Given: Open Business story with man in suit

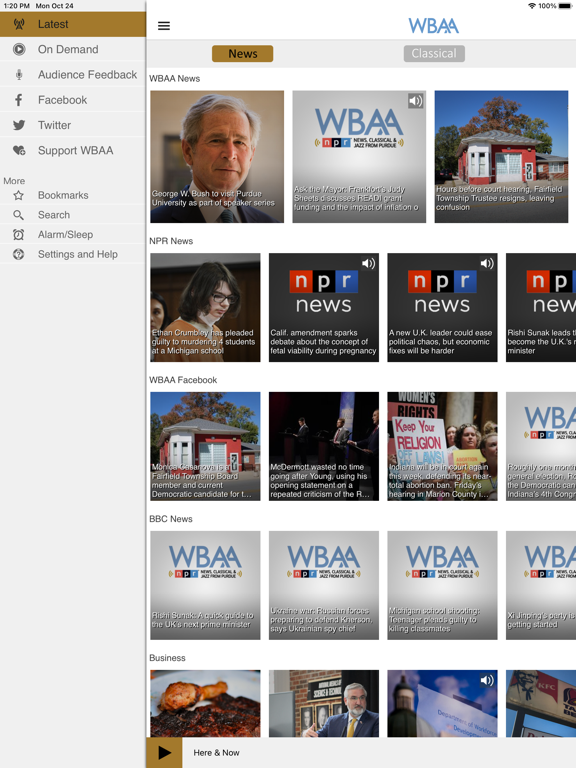Looking at the screenshot, I should (324, 703).
